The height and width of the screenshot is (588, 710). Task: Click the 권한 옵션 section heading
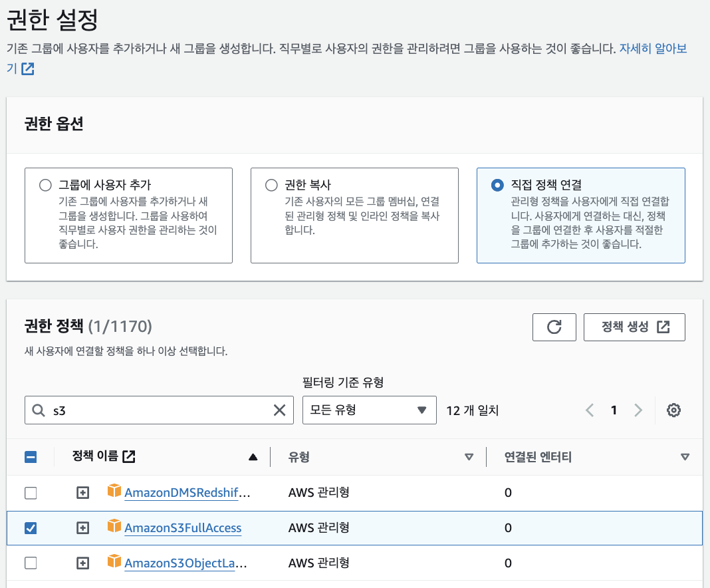pos(54,124)
